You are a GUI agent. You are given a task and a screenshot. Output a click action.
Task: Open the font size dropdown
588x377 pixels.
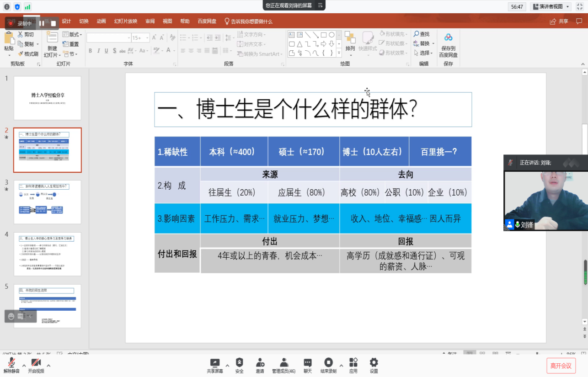click(x=147, y=38)
